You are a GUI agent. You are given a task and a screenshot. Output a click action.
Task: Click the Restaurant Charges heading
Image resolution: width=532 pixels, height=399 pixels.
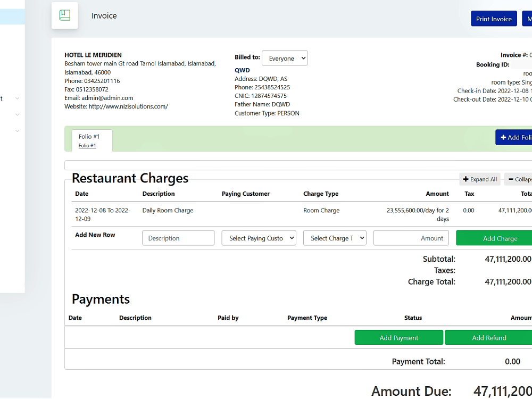[x=130, y=178]
